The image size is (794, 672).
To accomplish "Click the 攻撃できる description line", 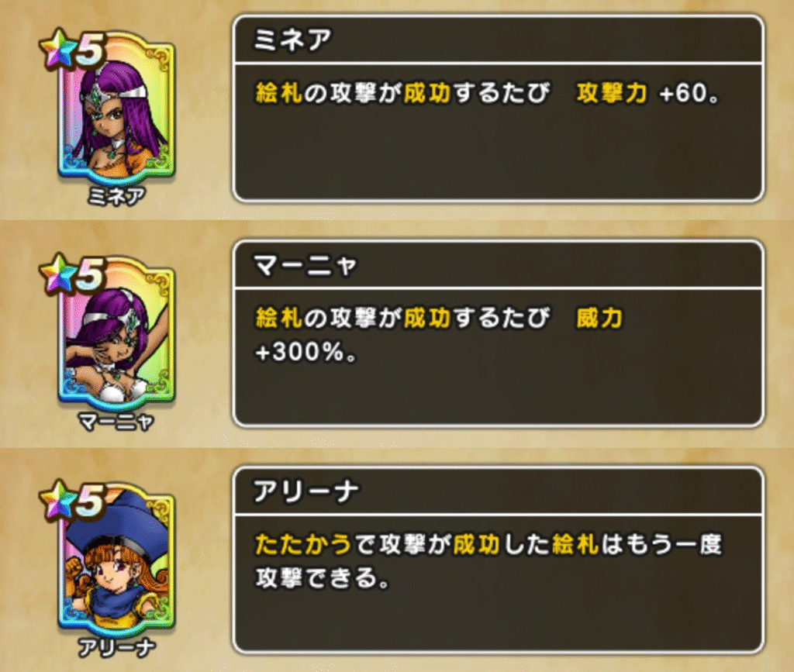I will click(322, 577).
